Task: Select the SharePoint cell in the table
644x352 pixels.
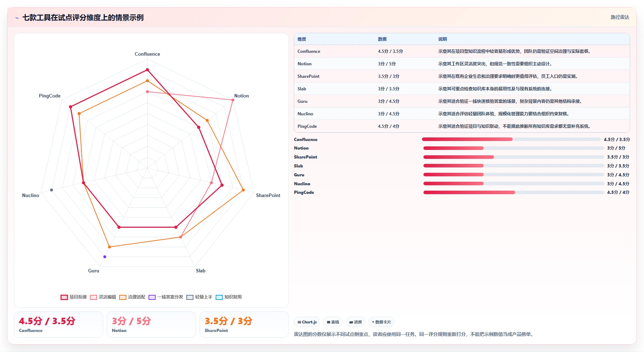Action: 308,76
